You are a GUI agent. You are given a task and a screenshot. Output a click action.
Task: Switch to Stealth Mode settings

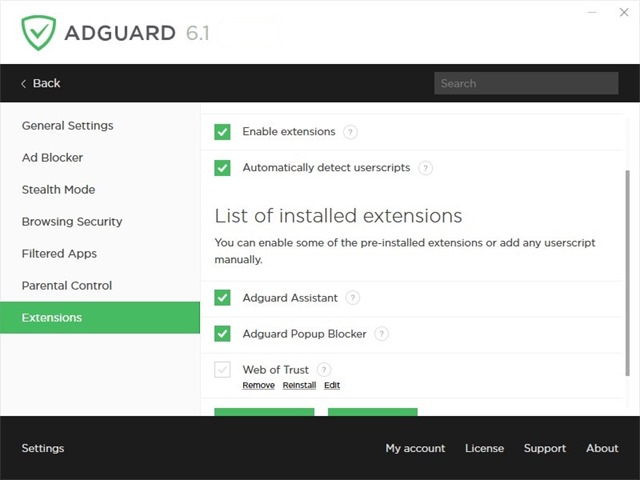(58, 190)
